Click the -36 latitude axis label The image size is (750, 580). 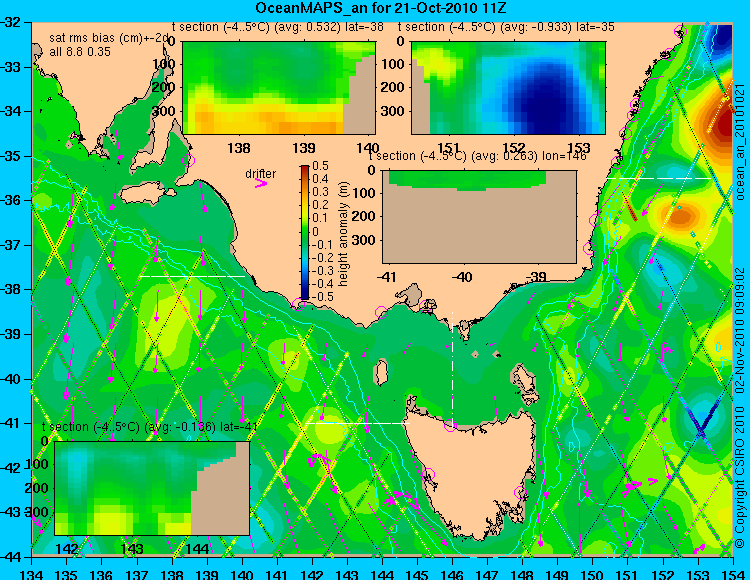pyautogui.click(x=11, y=200)
